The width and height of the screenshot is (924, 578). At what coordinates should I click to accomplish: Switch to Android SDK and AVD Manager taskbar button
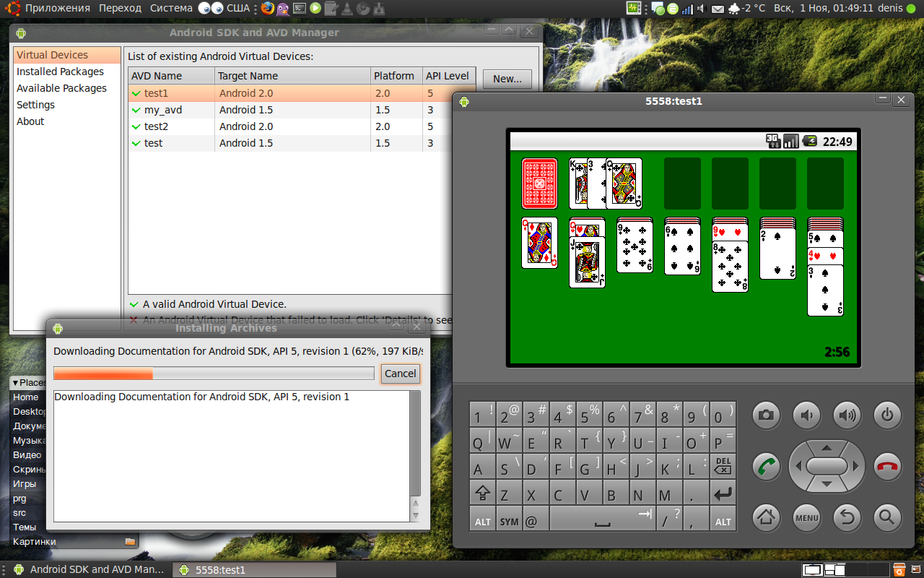click(90, 569)
